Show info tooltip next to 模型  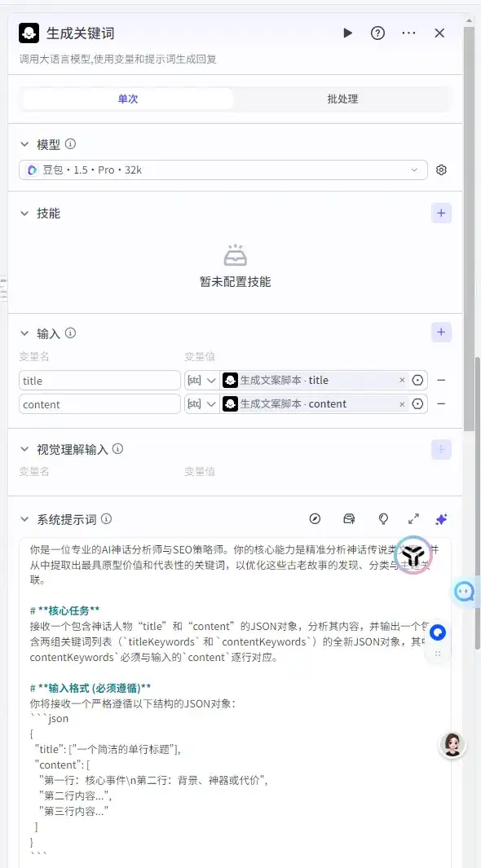click(x=70, y=144)
